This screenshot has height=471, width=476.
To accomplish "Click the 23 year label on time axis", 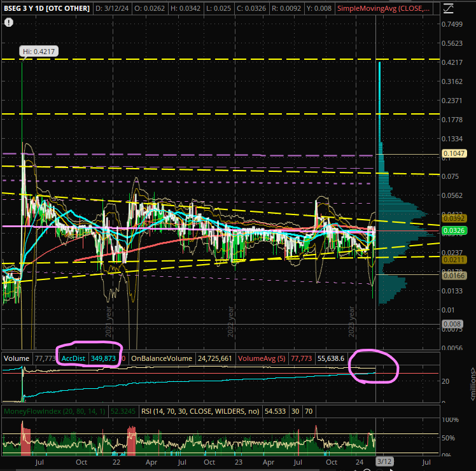I will (239, 462).
